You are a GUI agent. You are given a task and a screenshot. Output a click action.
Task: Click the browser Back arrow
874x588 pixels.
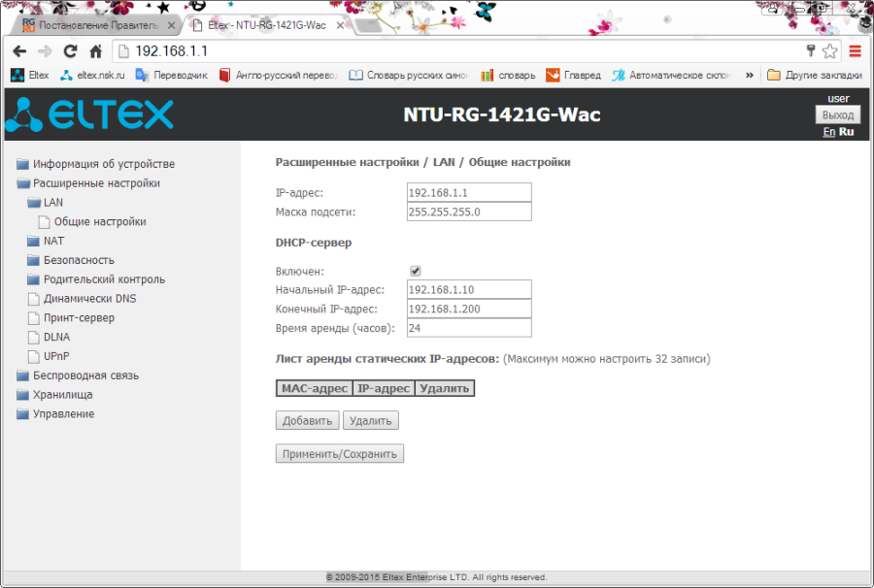coord(19,51)
